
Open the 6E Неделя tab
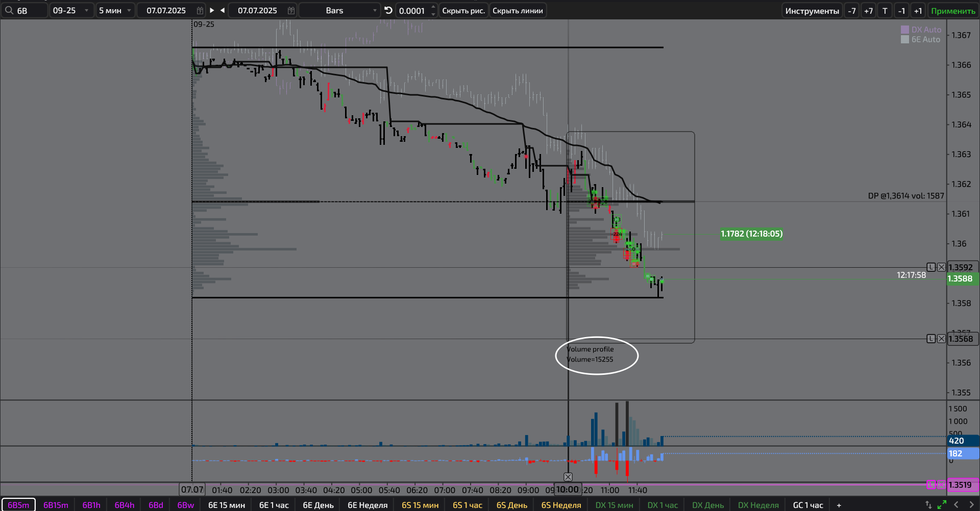tap(367, 505)
